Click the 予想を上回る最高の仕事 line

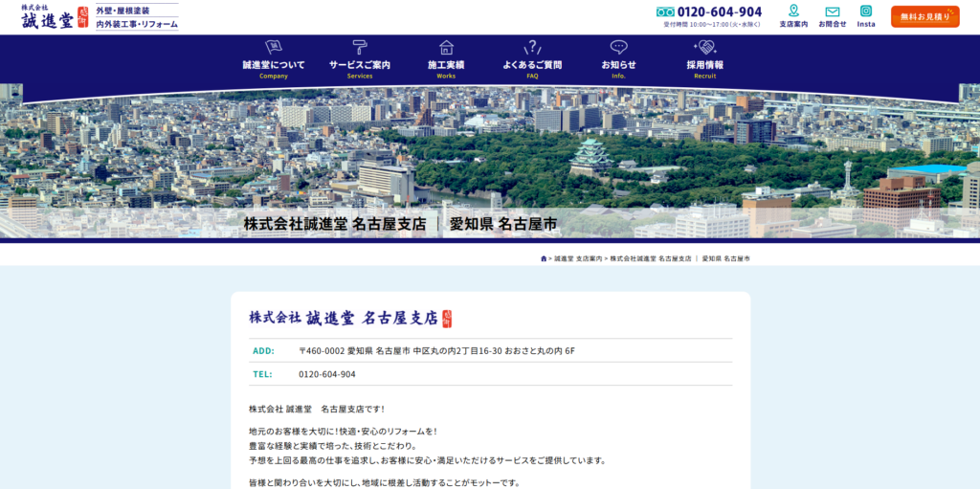(x=428, y=460)
